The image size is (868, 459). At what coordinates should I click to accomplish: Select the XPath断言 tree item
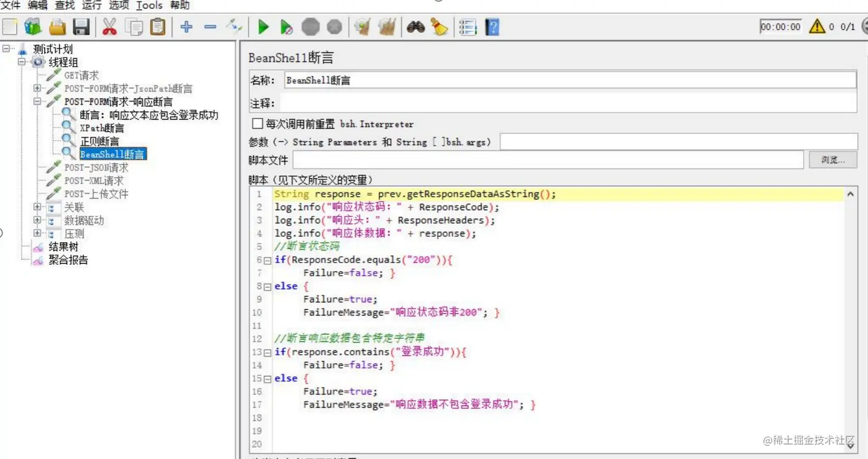tap(102, 128)
